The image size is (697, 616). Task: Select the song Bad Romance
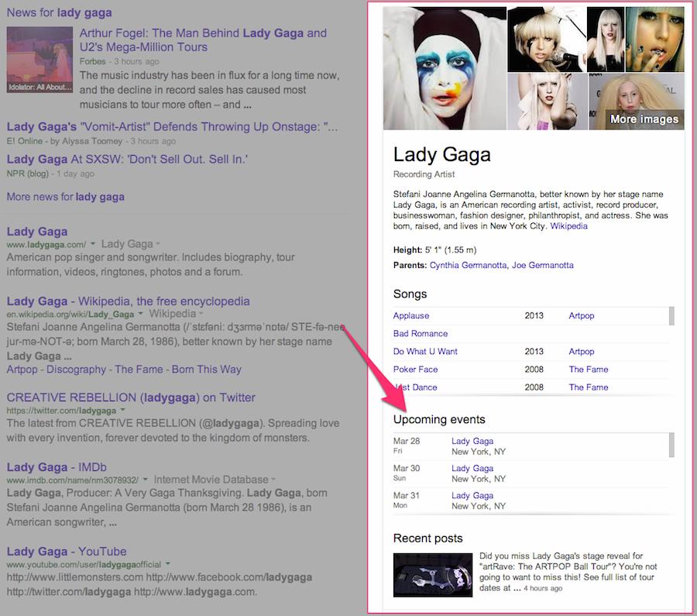(x=421, y=333)
